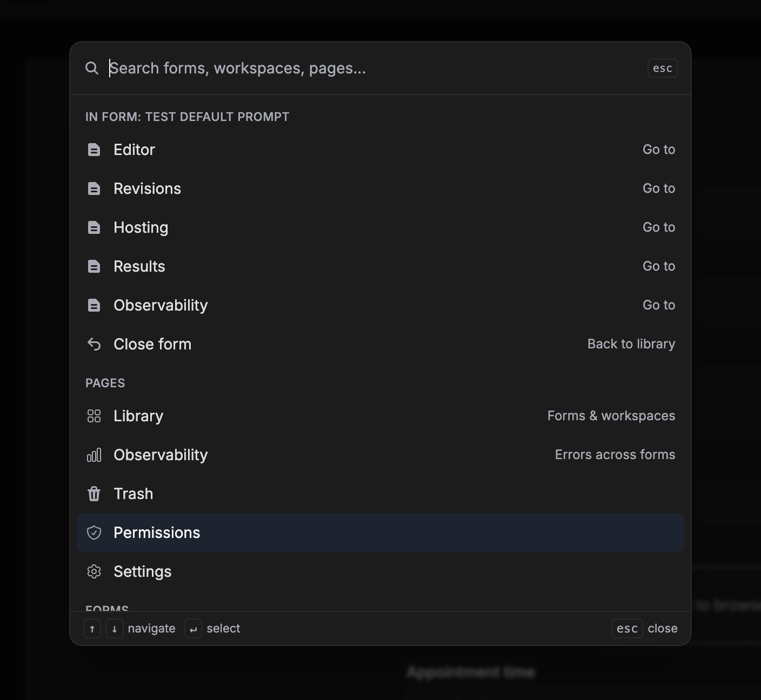
Task: Click the Errors across forms description
Action: pyautogui.click(x=615, y=455)
